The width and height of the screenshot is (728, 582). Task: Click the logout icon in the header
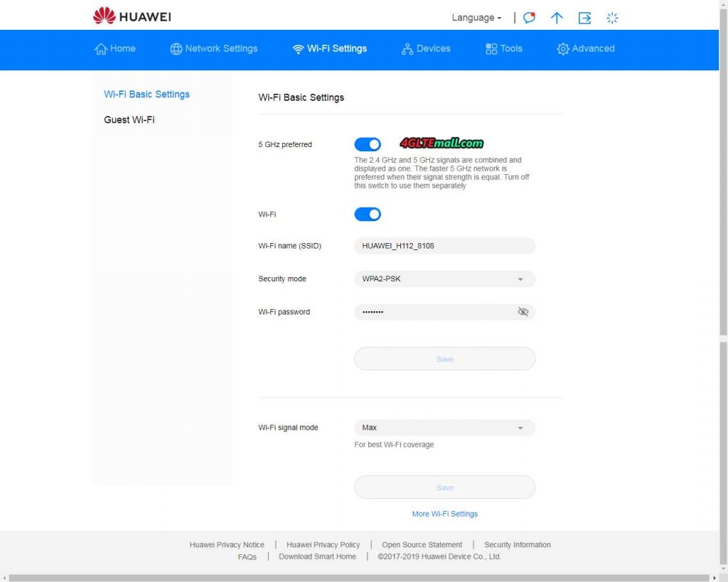tap(584, 18)
